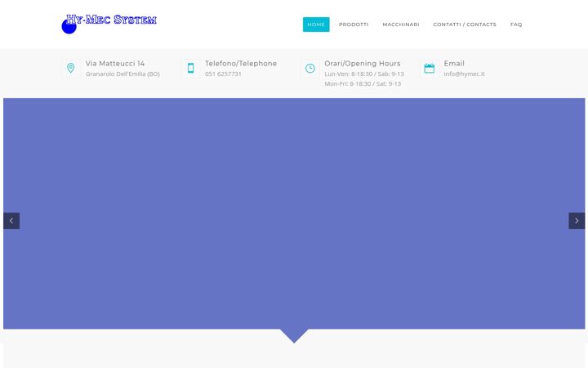Click the Orari/Opening Hours heading

click(363, 64)
